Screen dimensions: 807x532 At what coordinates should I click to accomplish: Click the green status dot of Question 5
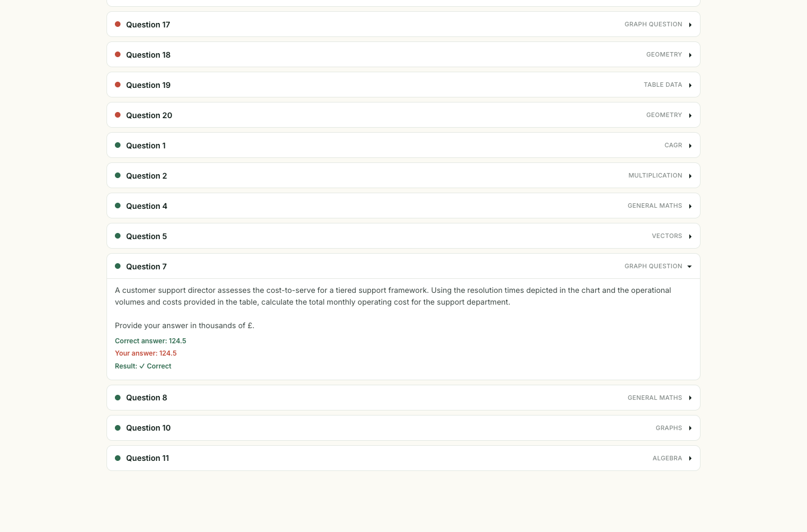[x=118, y=236]
